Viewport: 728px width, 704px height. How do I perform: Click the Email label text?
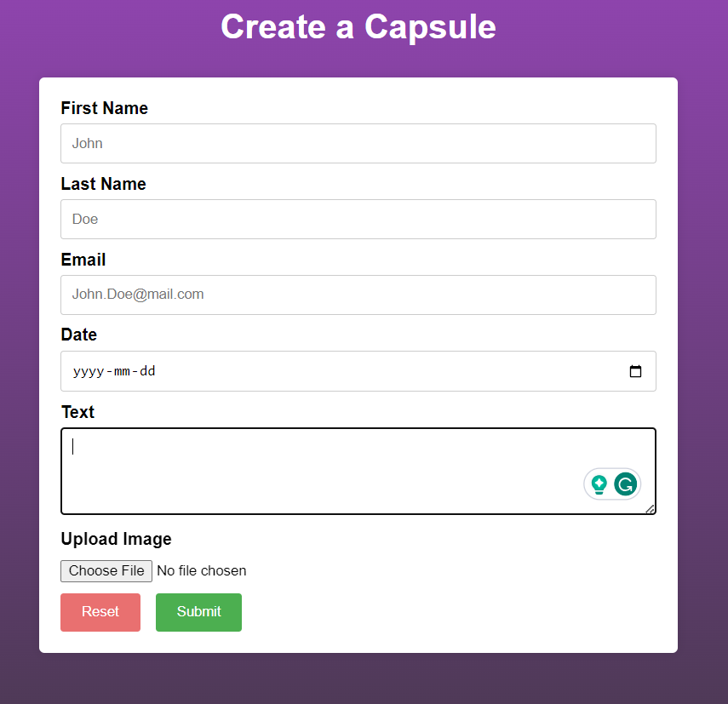[x=83, y=260]
